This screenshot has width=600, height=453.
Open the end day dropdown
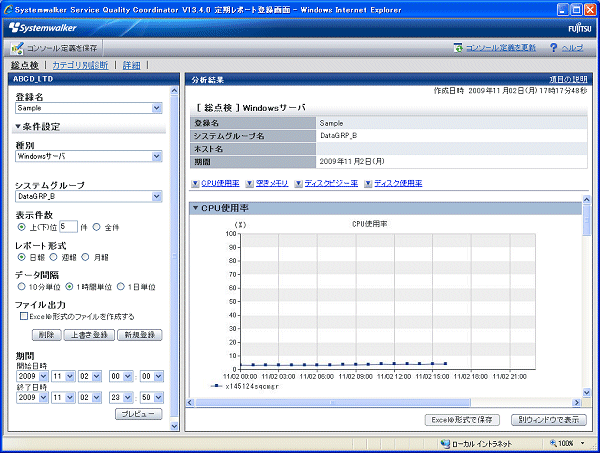pyautogui.click(x=96, y=398)
